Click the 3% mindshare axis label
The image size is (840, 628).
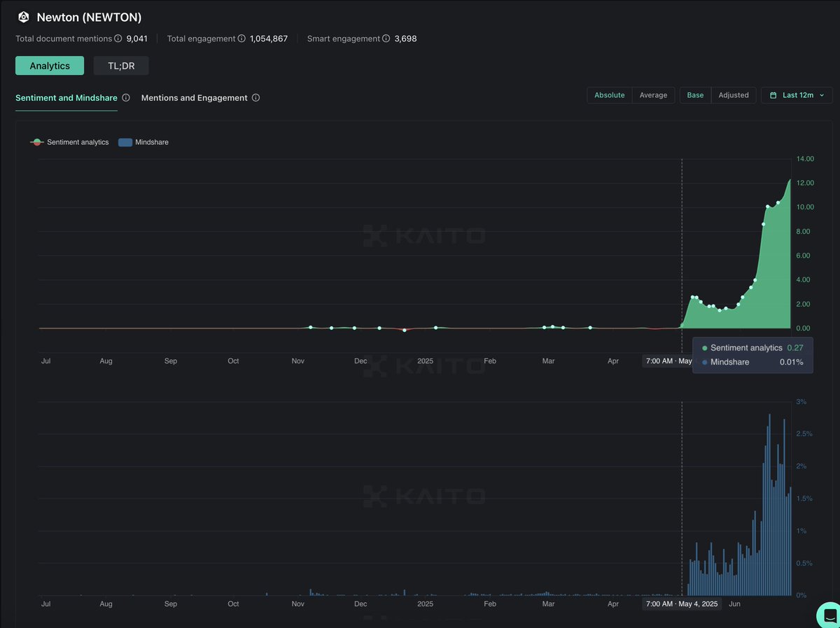coord(801,402)
